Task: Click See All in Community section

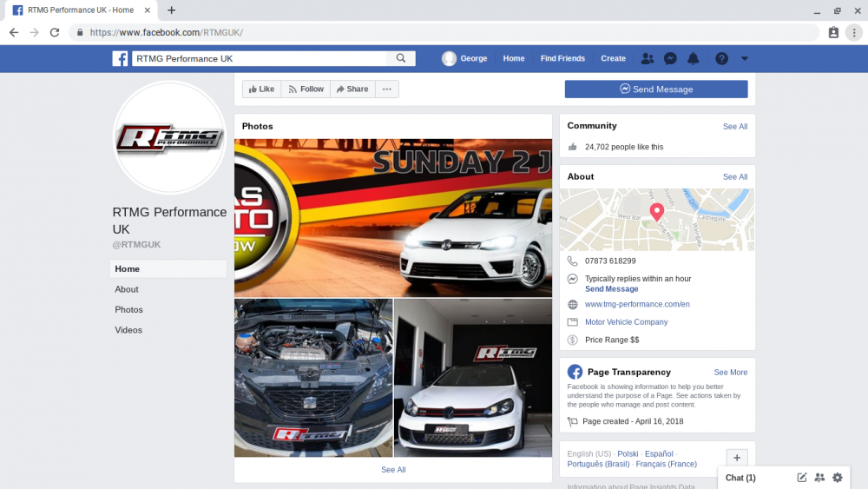Action: pos(734,126)
